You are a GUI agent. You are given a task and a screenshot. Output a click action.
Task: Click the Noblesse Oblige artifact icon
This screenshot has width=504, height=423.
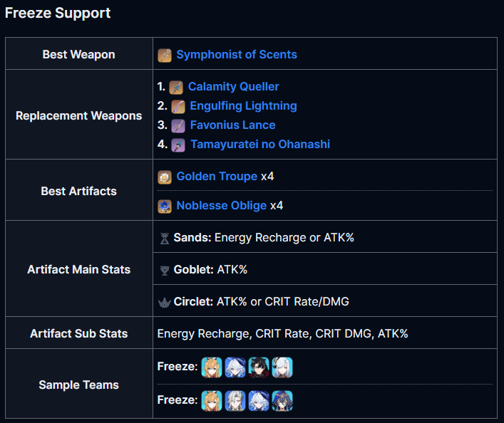165,207
